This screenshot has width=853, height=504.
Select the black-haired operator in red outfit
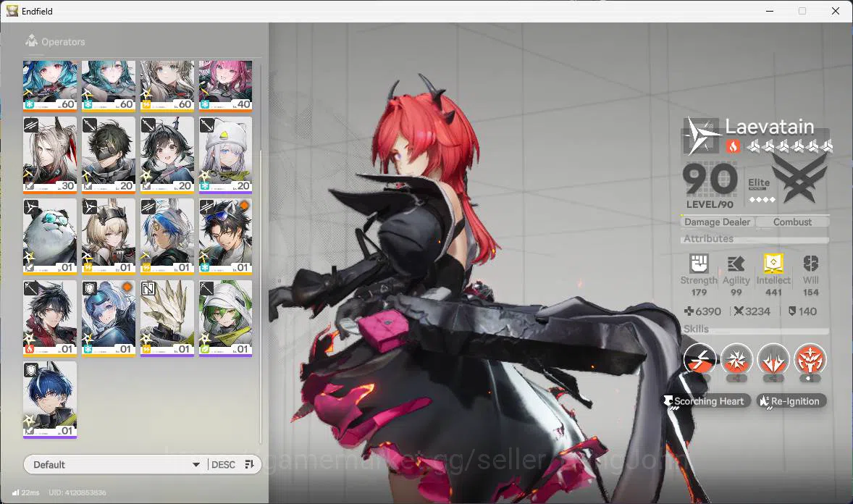click(50, 319)
